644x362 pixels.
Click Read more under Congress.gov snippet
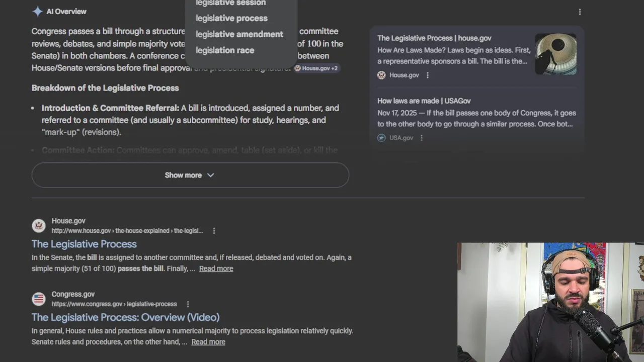(x=208, y=342)
